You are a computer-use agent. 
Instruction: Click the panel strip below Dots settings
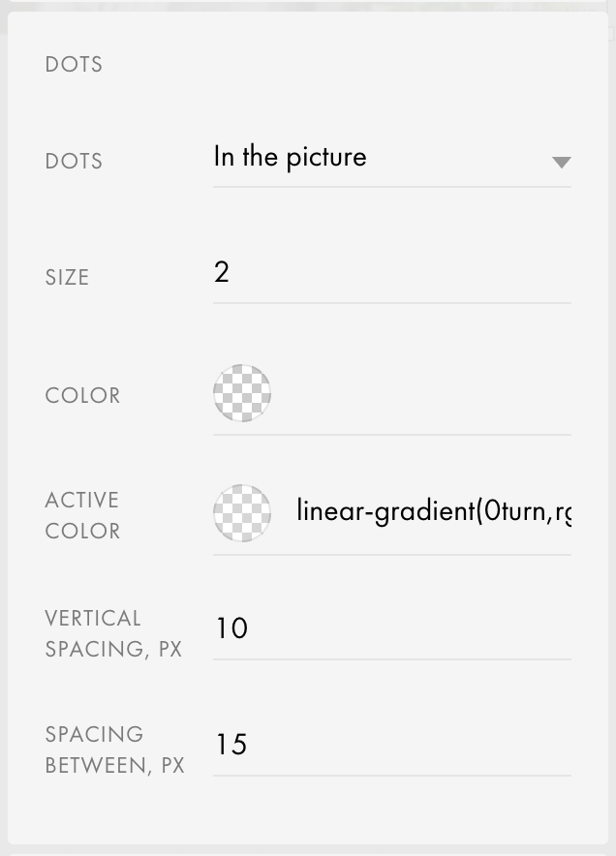coord(308,851)
